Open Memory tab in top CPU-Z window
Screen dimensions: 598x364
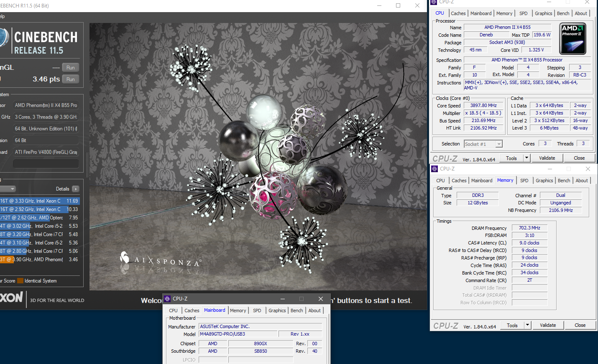point(504,13)
